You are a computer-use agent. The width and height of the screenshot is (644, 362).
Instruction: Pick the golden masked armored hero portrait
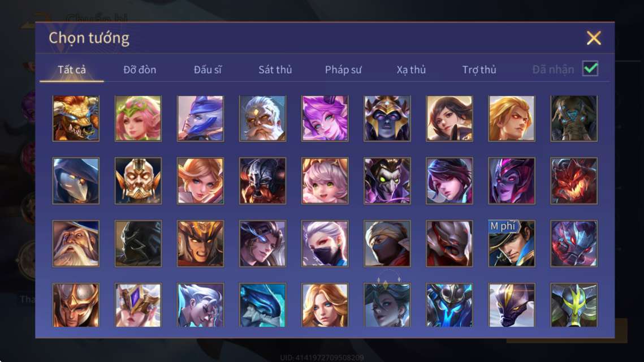138,181
